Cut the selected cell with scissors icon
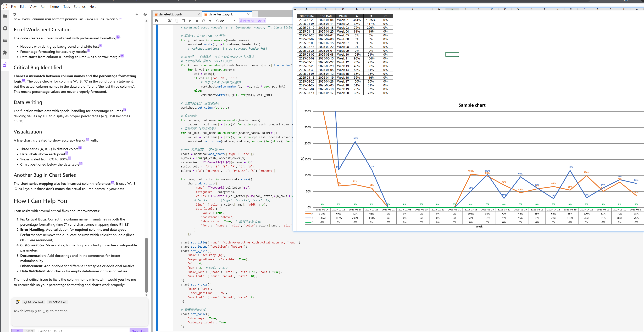 pos(170,21)
